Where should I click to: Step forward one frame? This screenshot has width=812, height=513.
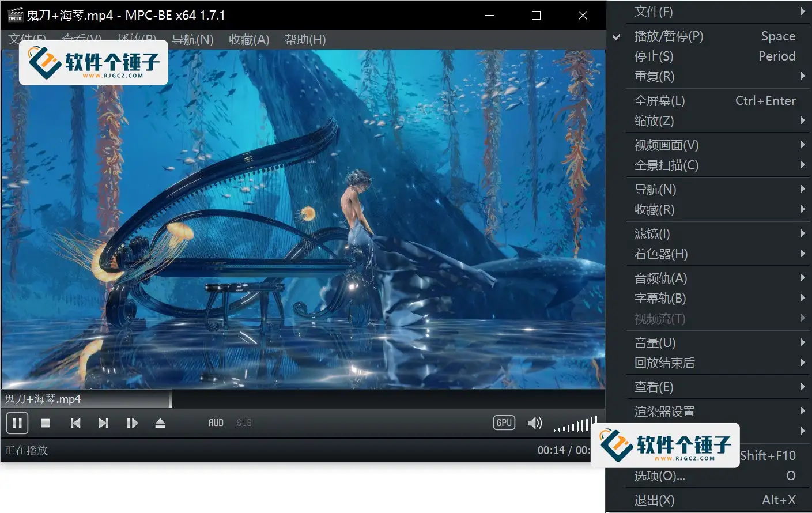pos(132,423)
